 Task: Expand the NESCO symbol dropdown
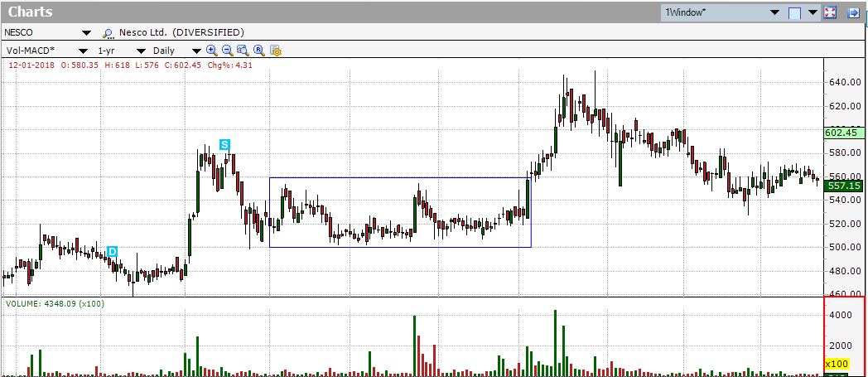[86, 33]
